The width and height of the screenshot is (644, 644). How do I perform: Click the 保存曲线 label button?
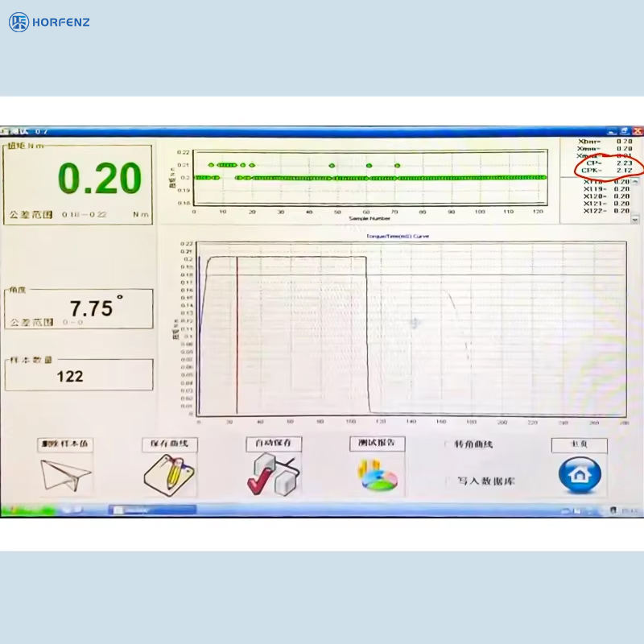point(170,444)
